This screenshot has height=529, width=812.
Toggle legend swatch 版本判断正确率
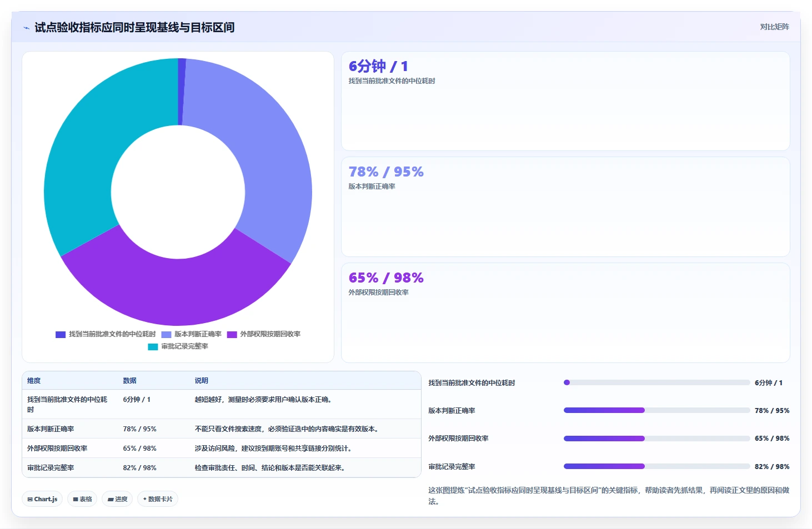[166, 335]
